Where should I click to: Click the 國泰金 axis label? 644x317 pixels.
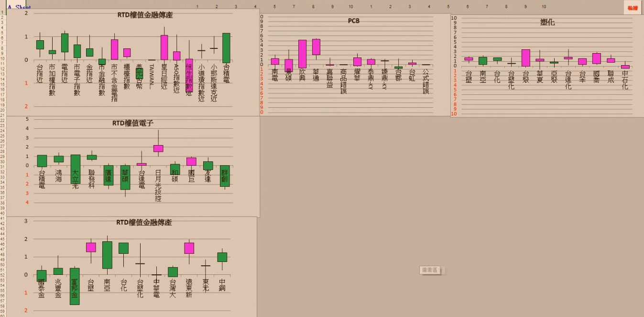[x=42, y=288]
